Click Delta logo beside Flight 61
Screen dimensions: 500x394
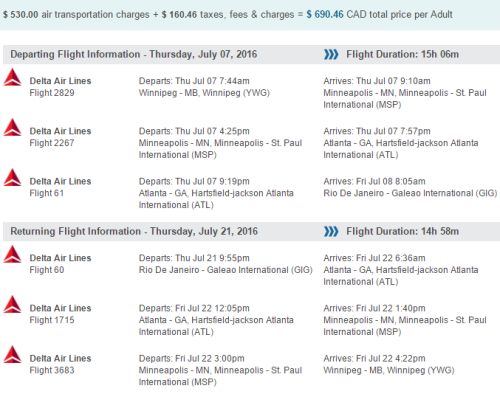click(x=12, y=177)
